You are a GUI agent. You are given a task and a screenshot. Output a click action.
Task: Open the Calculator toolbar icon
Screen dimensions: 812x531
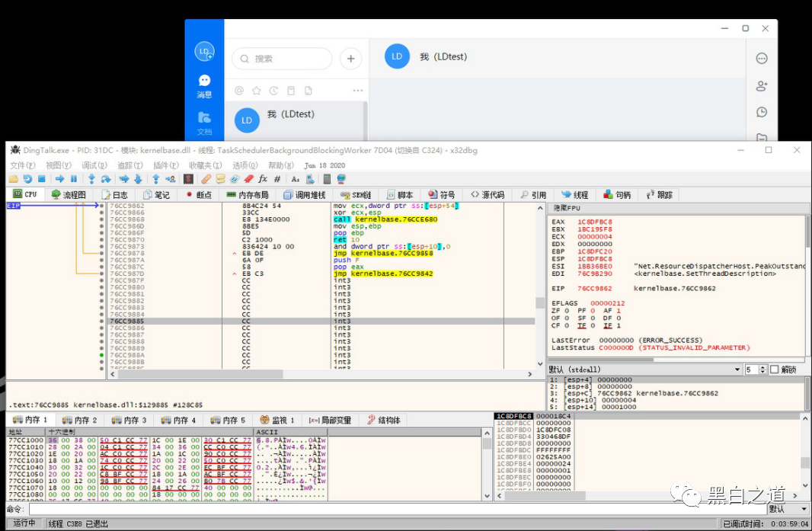[x=327, y=179]
